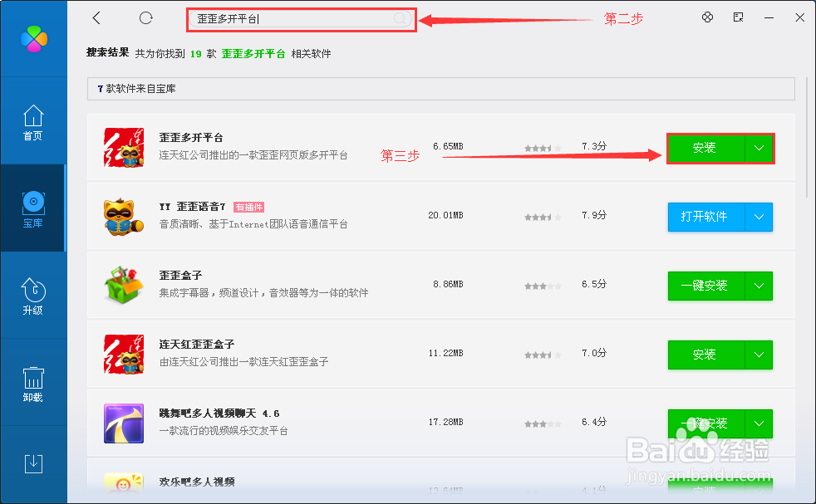Expand install options for 跳舞吧多人视频聊天
This screenshot has height=504, width=816.
(759, 423)
